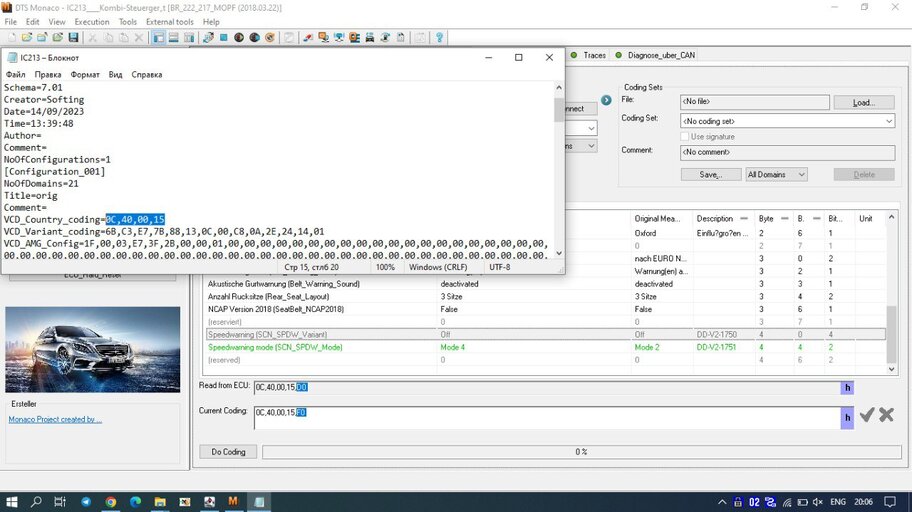Open the File menu in DTS Monaco
The height and width of the screenshot is (512, 912).
point(10,22)
